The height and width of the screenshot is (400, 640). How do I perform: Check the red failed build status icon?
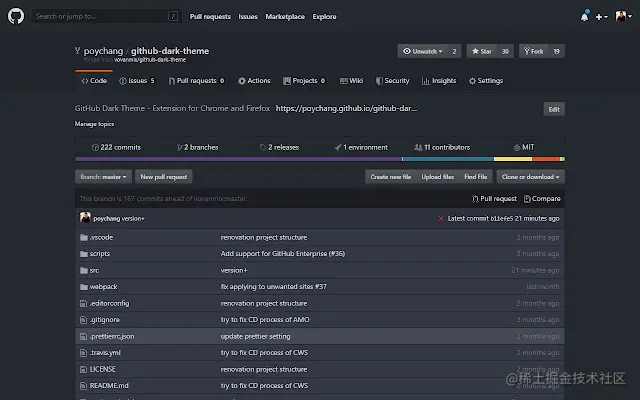click(441, 219)
